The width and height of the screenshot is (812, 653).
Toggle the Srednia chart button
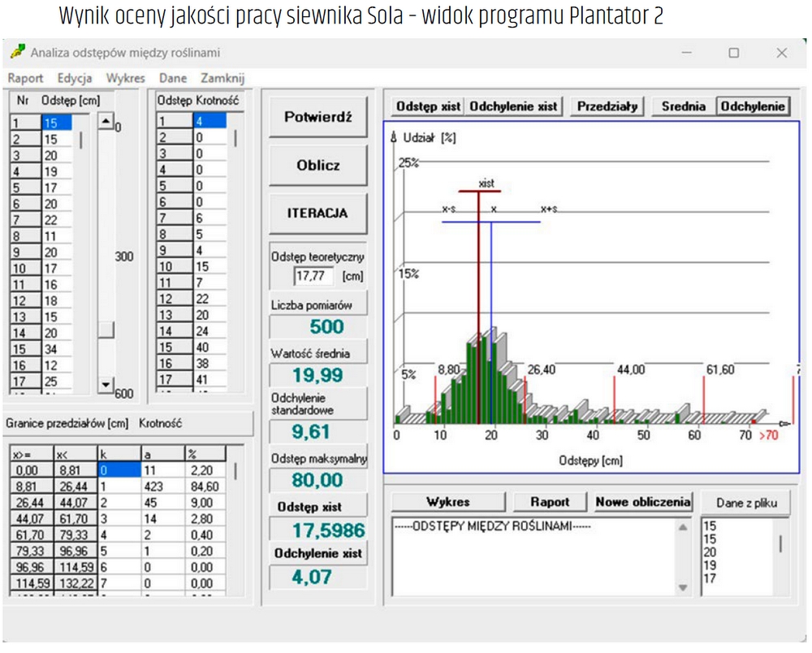coord(683,106)
